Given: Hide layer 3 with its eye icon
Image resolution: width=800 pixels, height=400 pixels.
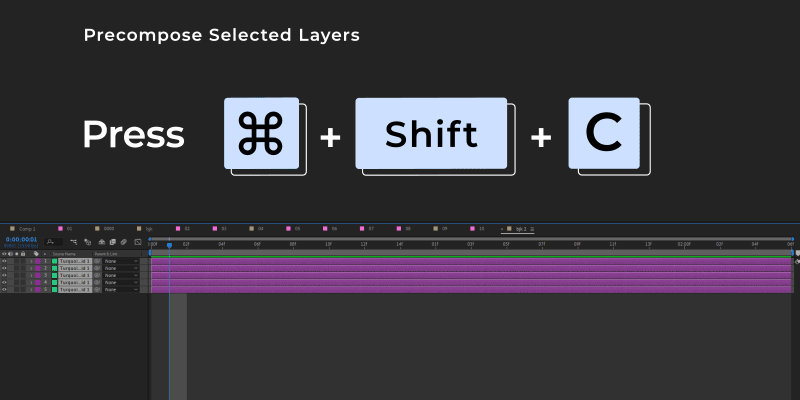Looking at the screenshot, I should [x=4, y=275].
